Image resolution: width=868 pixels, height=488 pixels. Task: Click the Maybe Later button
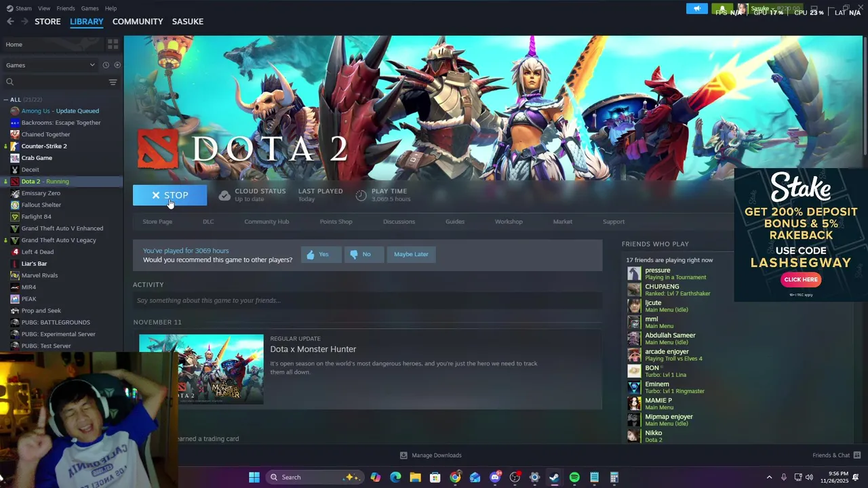coord(411,254)
